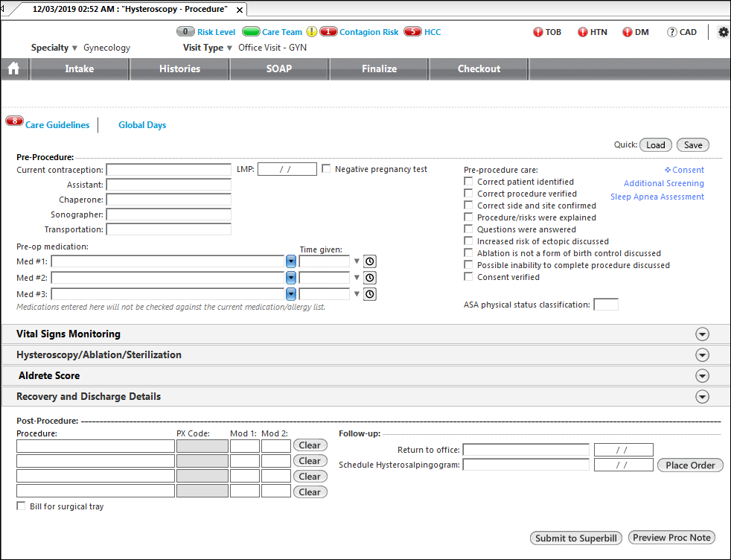This screenshot has height=560, width=731.
Task: Click the Care Guidelines red badge
Action: 14,121
